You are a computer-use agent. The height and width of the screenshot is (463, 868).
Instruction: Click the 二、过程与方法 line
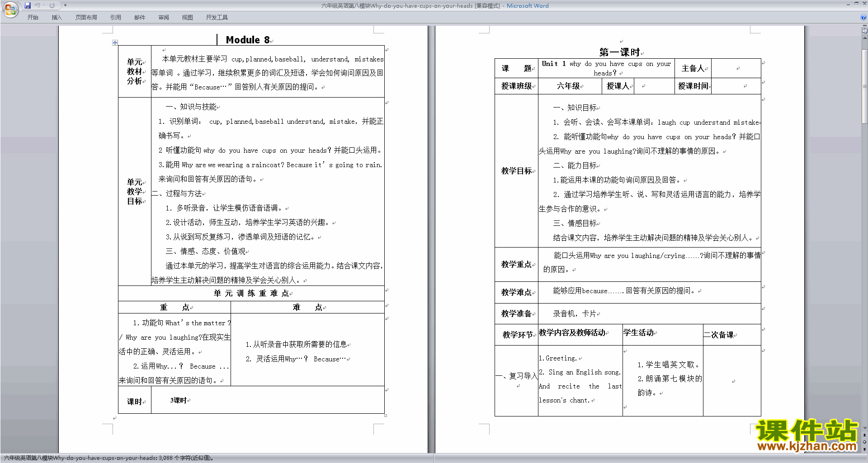tap(177, 194)
